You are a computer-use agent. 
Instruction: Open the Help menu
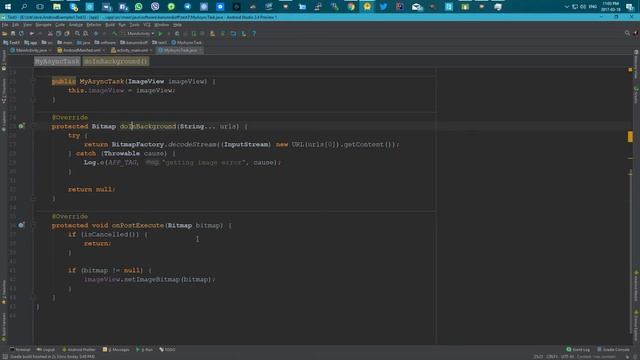click(177, 25)
